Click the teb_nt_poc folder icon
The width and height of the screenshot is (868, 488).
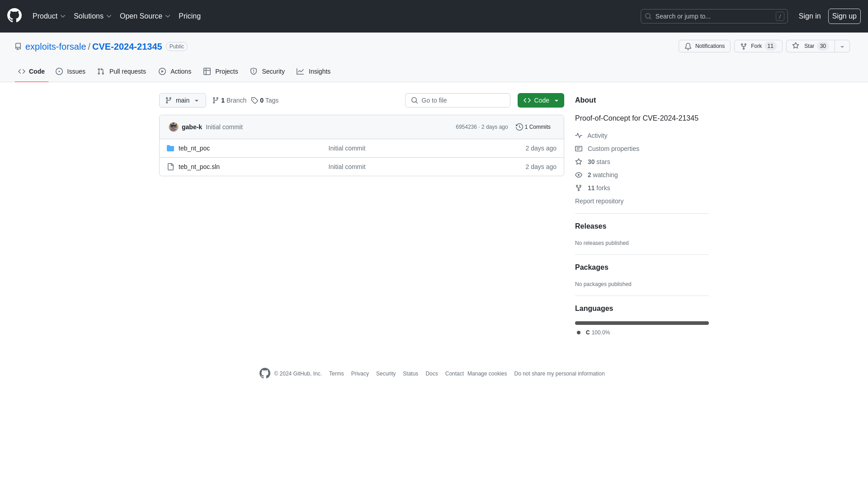(x=170, y=148)
